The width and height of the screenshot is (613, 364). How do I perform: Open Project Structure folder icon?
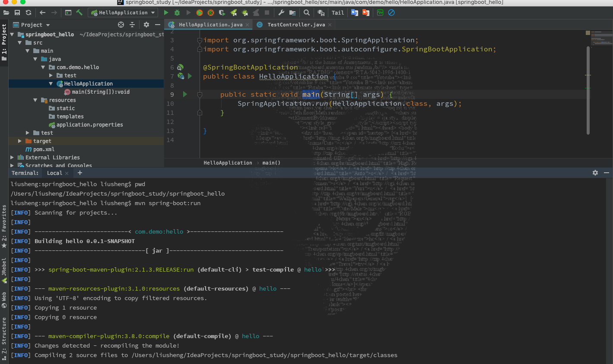[x=292, y=13]
